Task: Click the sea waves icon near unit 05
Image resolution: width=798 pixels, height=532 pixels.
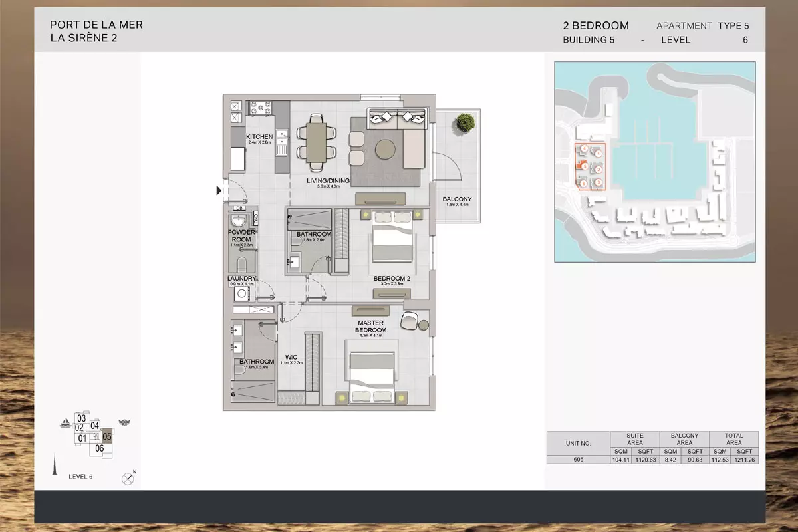Action: [x=123, y=422]
